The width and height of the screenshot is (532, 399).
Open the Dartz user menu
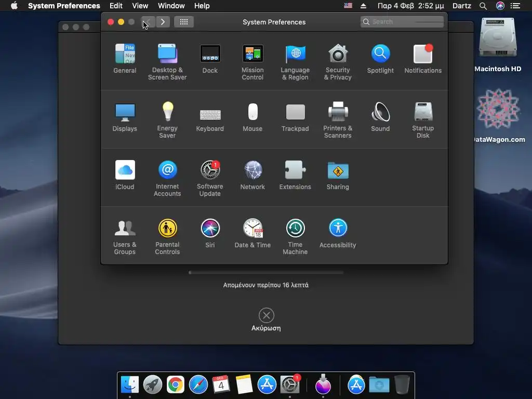point(462,6)
